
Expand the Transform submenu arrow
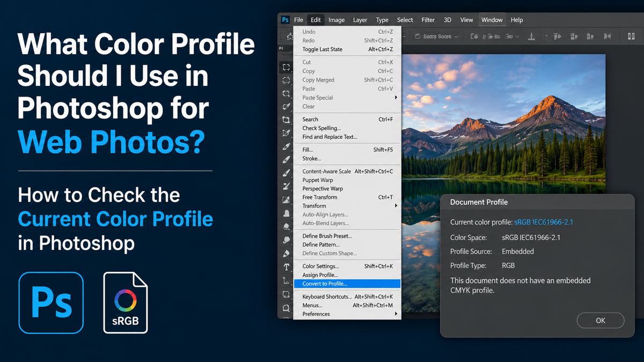coord(396,206)
